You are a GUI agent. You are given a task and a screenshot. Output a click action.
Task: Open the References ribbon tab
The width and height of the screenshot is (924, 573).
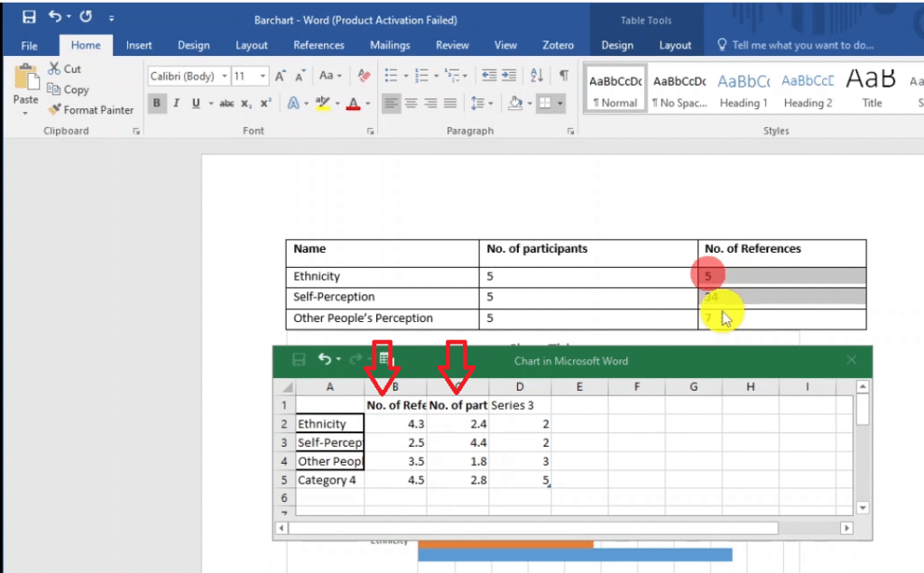319,45
